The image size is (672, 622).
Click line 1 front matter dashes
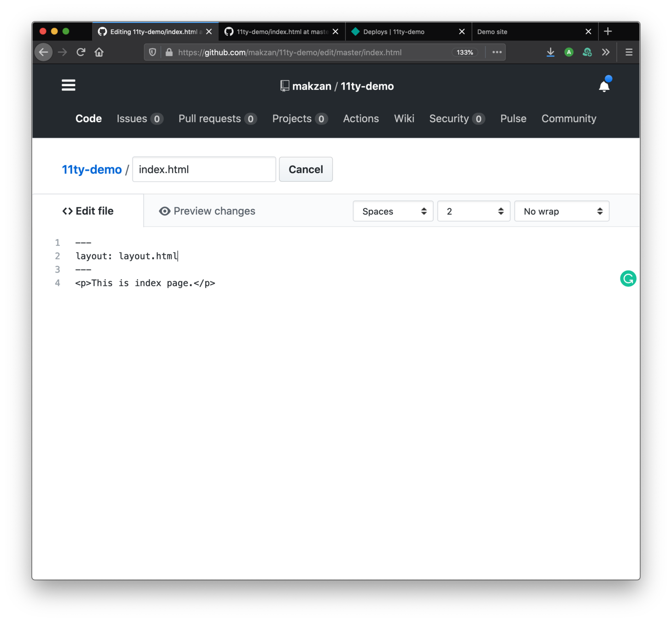click(x=83, y=242)
